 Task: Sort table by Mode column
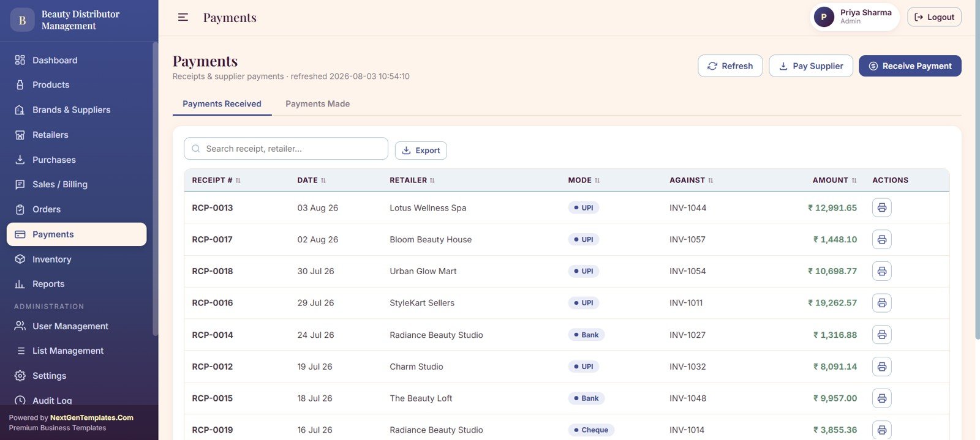584,181
